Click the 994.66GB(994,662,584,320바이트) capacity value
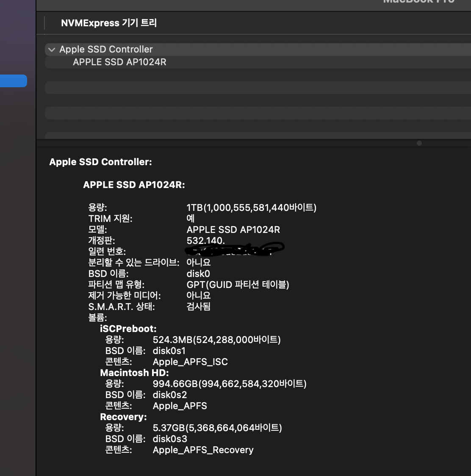The width and height of the screenshot is (471, 476). (230, 384)
